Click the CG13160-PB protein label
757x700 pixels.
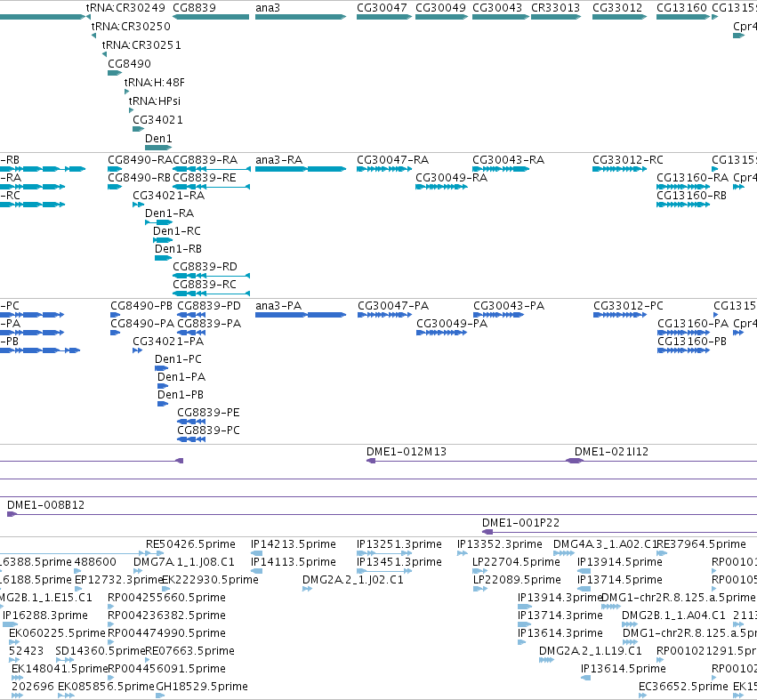692,342
